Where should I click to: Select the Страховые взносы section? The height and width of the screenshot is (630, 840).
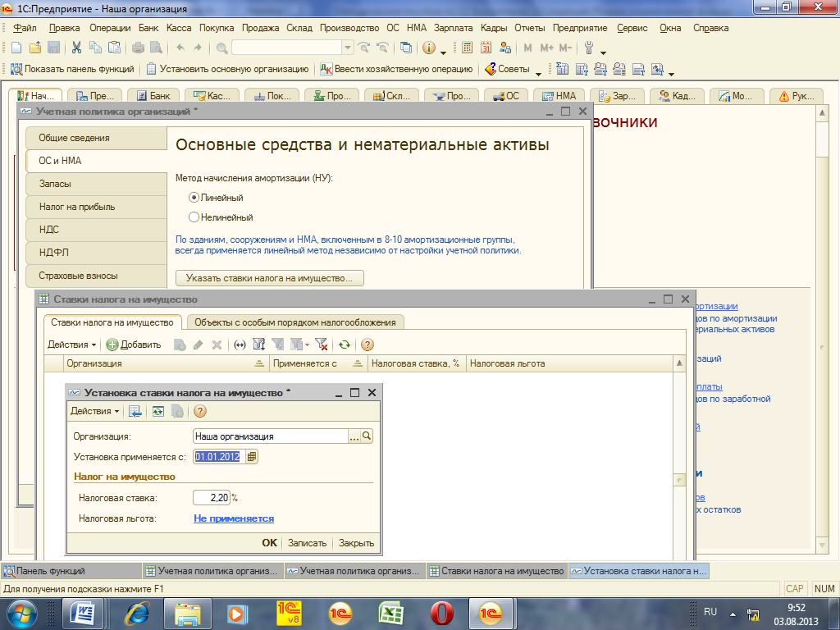pyautogui.click(x=96, y=276)
